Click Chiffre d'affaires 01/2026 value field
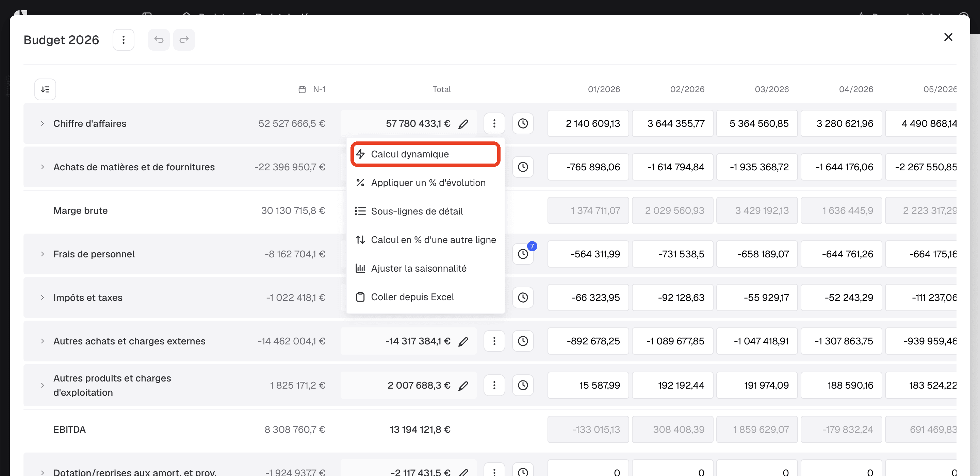This screenshot has width=980, height=476. click(x=588, y=123)
